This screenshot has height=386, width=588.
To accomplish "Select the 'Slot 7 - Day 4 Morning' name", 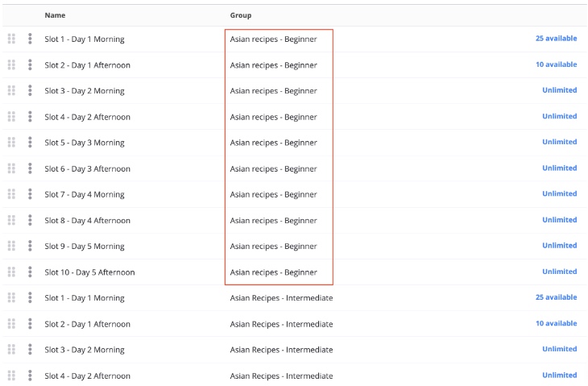I will (x=85, y=194).
